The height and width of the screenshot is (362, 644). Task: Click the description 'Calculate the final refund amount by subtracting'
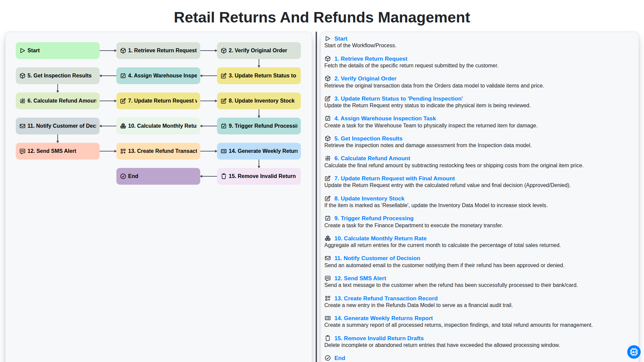[x=454, y=165]
